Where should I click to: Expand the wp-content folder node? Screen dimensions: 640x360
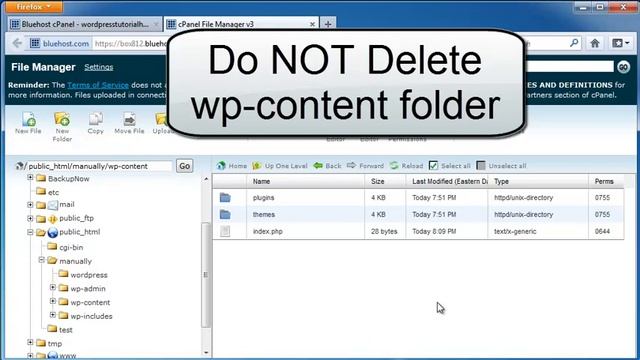point(53,301)
